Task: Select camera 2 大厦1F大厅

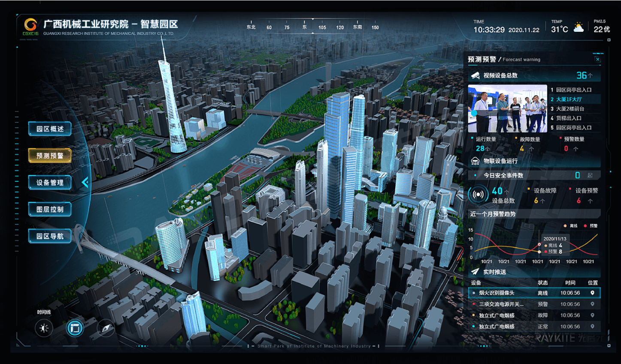Action: coord(575,99)
